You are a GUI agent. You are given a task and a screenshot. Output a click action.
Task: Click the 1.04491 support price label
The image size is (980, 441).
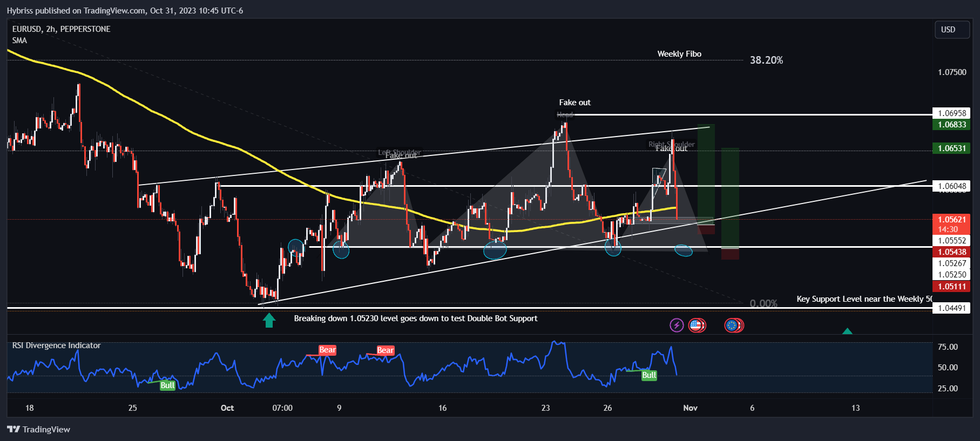[951, 308]
